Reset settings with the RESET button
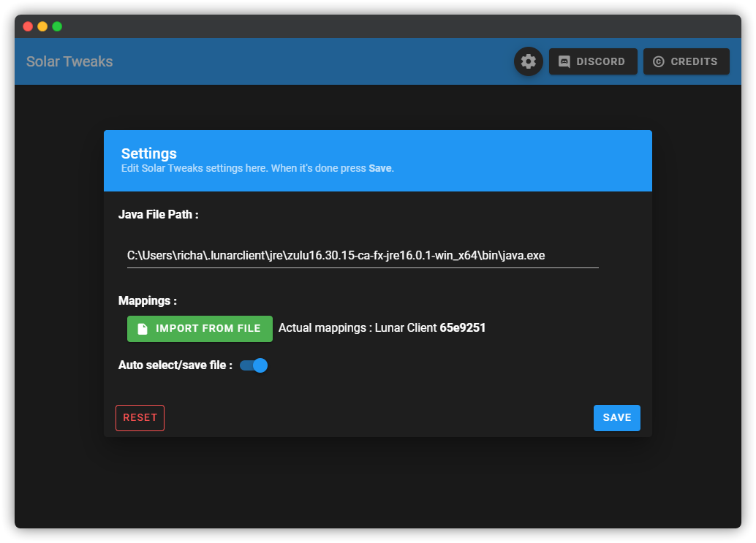 [x=140, y=418]
